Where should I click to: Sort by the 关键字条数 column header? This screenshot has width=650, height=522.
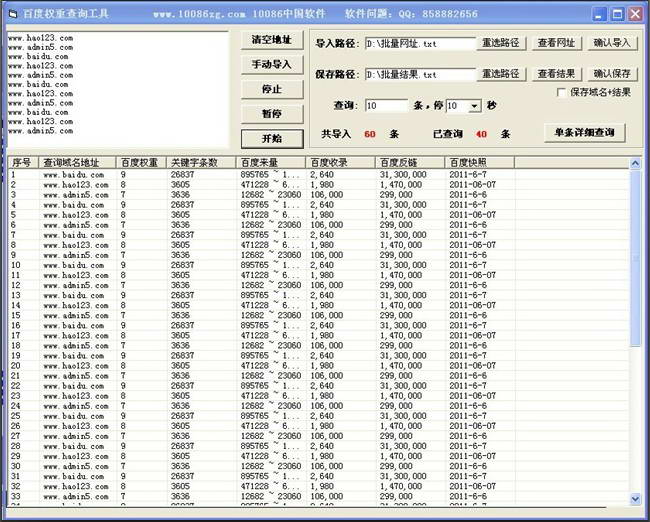click(x=201, y=163)
